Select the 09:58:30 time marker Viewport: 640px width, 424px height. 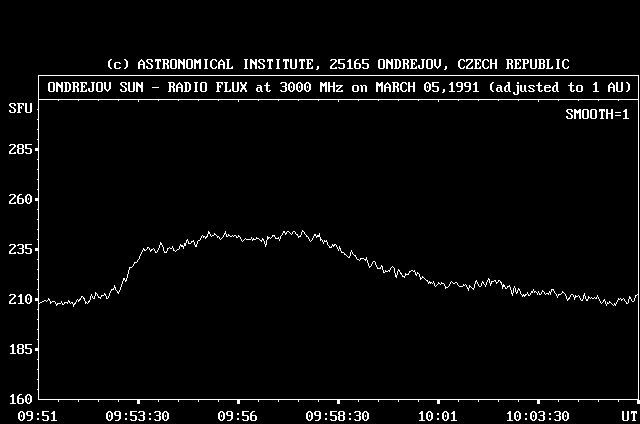click(x=338, y=415)
